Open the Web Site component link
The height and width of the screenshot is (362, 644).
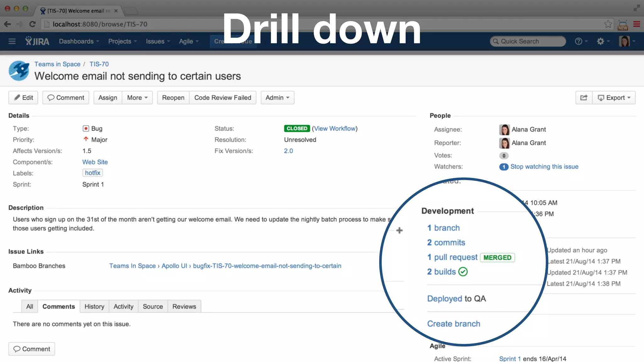point(95,162)
